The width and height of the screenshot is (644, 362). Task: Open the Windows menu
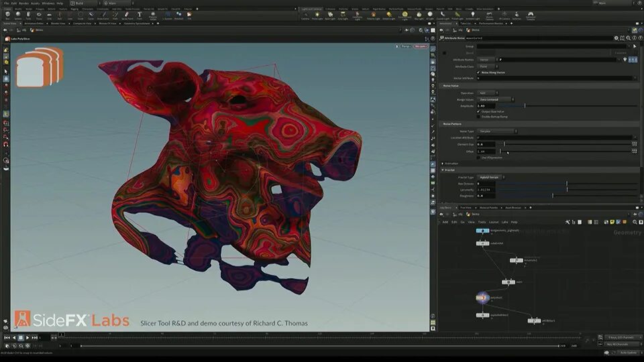pos(48,3)
